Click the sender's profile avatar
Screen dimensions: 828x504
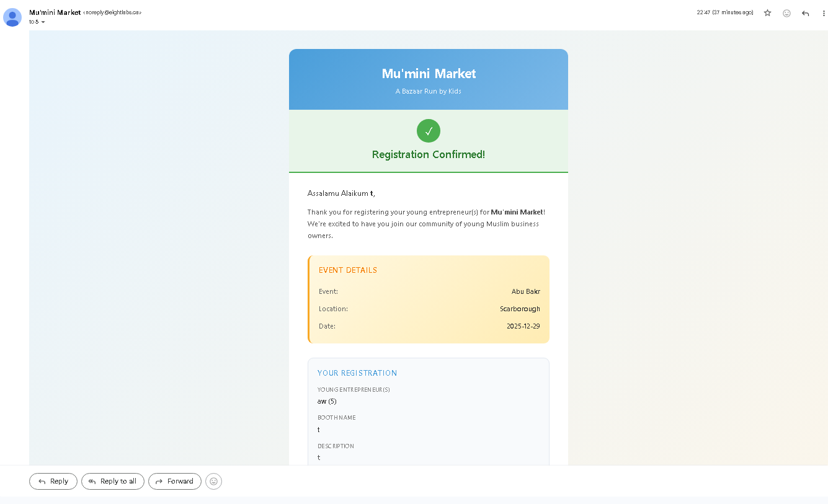click(12, 17)
